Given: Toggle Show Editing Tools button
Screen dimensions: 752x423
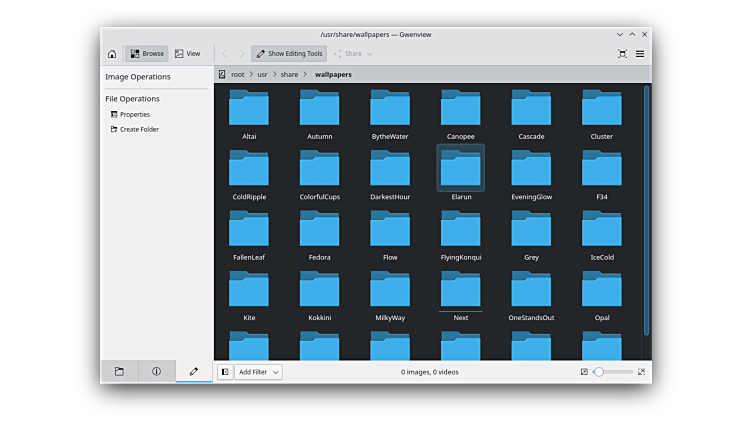Looking at the screenshot, I should (x=288, y=54).
